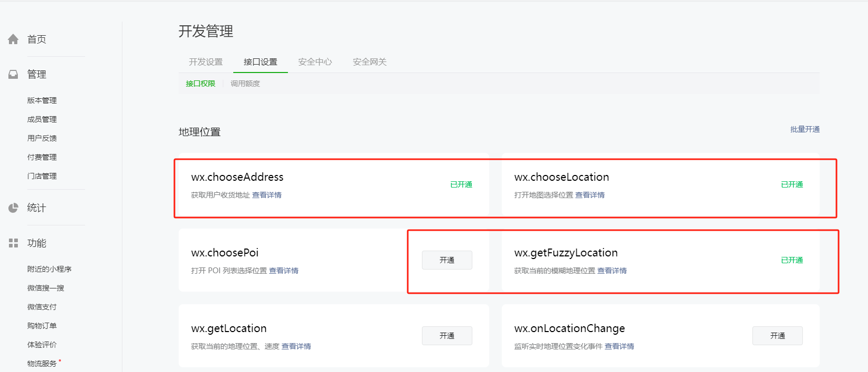
Task: Open the 功能 sidebar section
Action: click(37, 243)
